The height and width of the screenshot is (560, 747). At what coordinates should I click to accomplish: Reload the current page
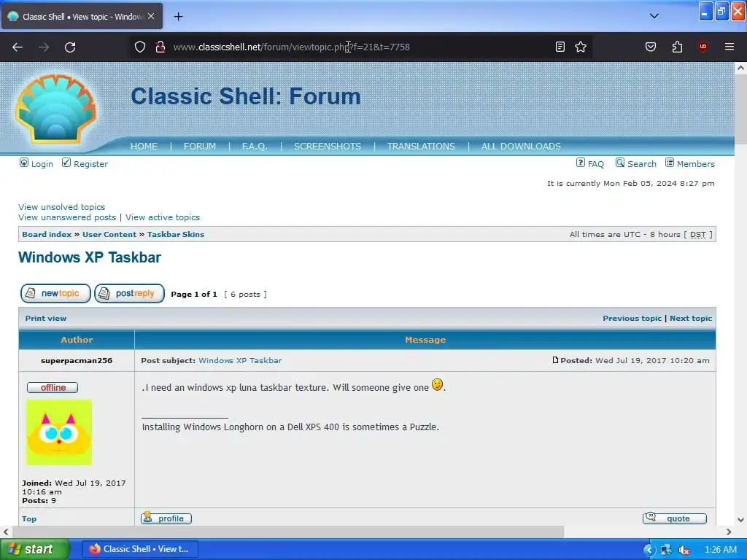(70, 47)
